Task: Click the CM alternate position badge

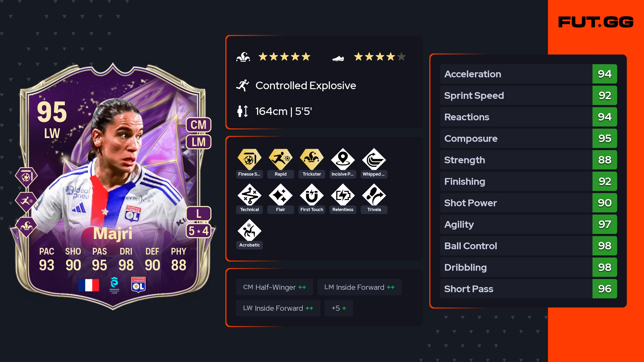Action: tap(199, 125)
